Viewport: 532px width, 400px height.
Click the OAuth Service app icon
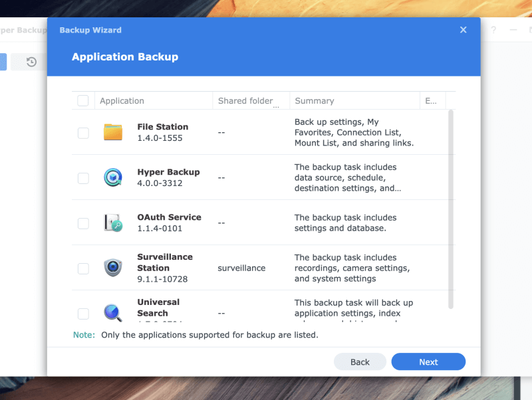pyautogui.click(x=113, y=223)
